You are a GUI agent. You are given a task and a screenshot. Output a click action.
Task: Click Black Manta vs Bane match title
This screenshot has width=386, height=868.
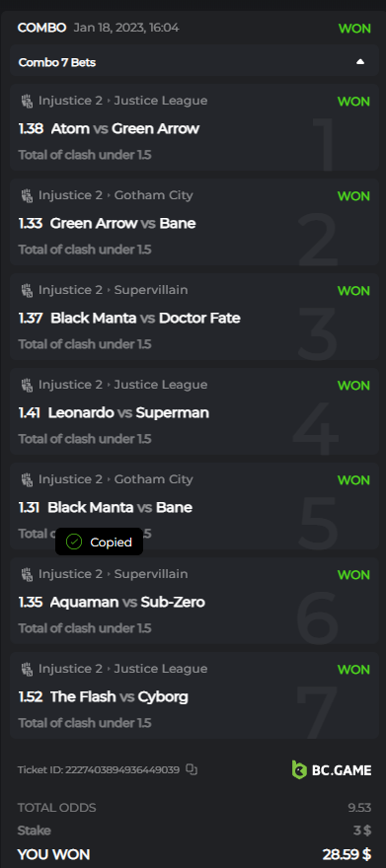coord(119,507)
